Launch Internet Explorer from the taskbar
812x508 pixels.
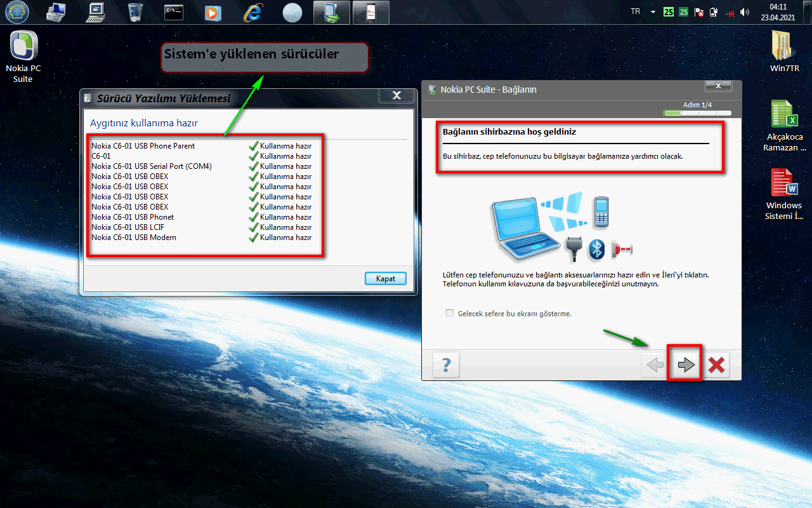click(x=252, y=12)
